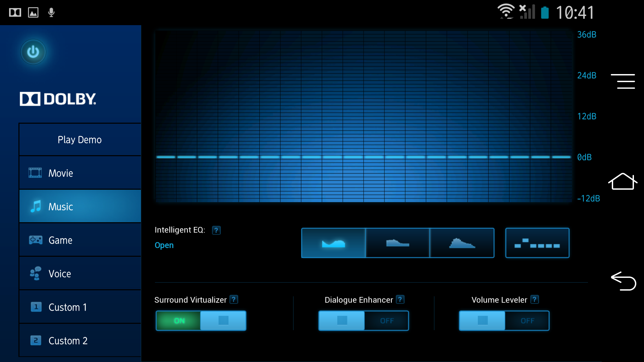The height and width of the screenshot is (362, 644).
Task: Tap the equalizer graph area
Action: 364,116
